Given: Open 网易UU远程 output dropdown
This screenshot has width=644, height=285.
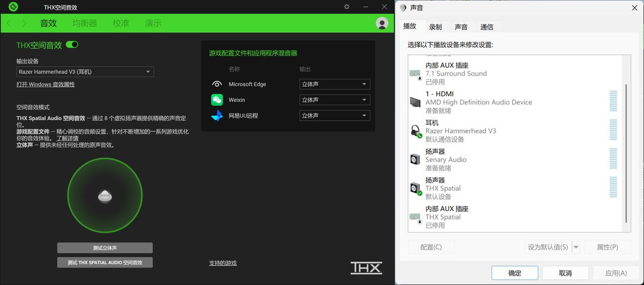Looking at the screenshot, I should [x=335, y=115].
